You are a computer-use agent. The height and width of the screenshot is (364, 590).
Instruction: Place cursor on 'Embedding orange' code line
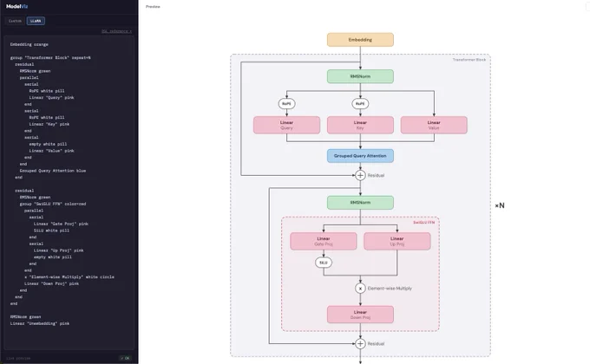pyautogui.click(x=29, y=44)
